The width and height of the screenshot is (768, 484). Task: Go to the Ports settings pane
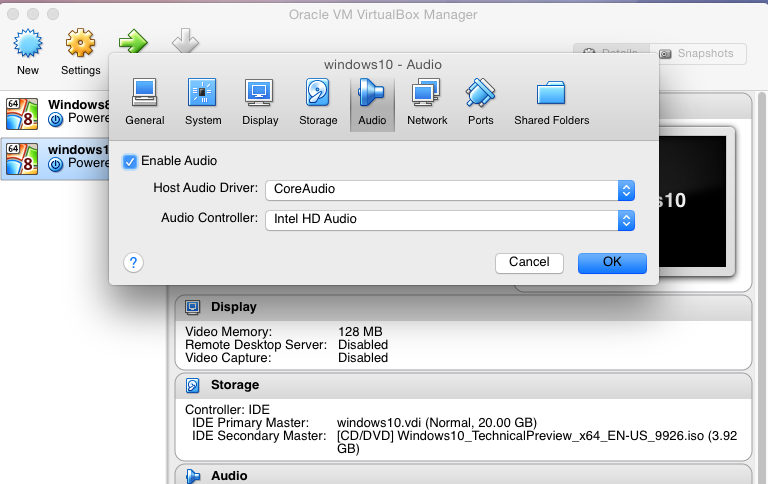480,102
